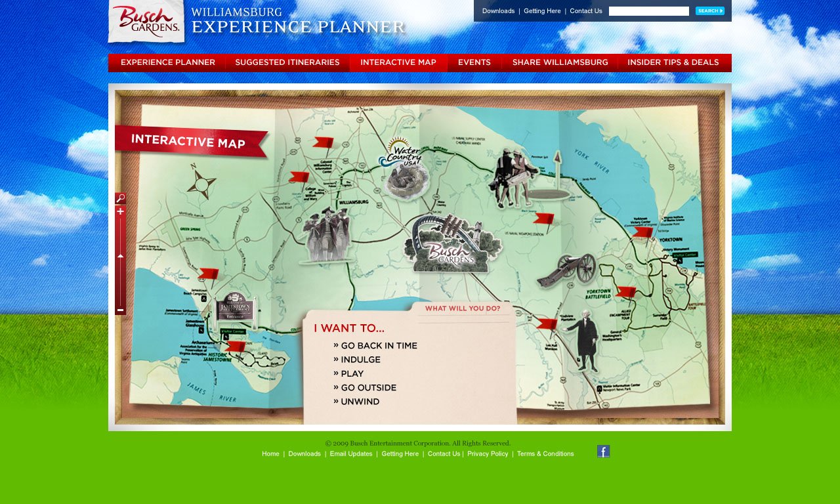Click Contact Us in the header bar
840x504 pixels.
tap(586, 11)
